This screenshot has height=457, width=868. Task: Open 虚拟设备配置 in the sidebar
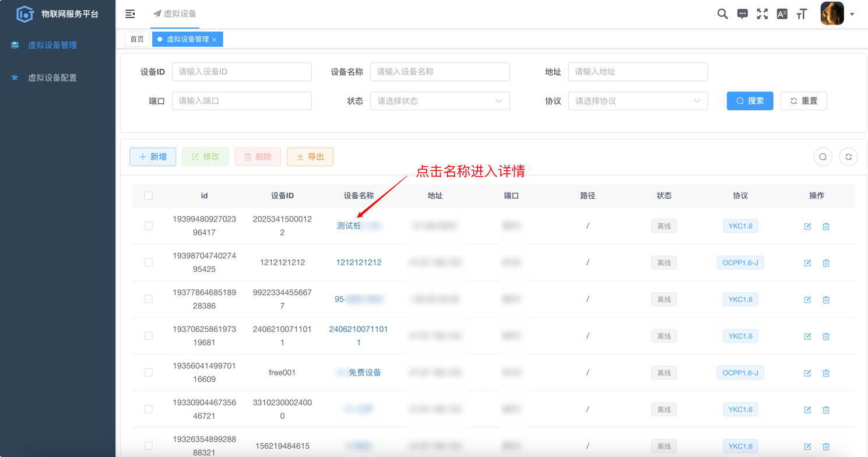pyautogui.click(x=52, y=78)
